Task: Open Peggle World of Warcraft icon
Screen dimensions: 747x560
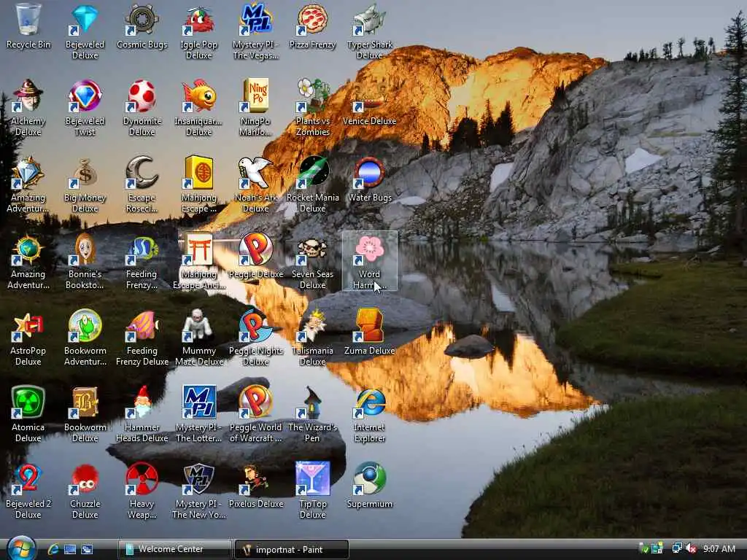Action: point(256,414)
